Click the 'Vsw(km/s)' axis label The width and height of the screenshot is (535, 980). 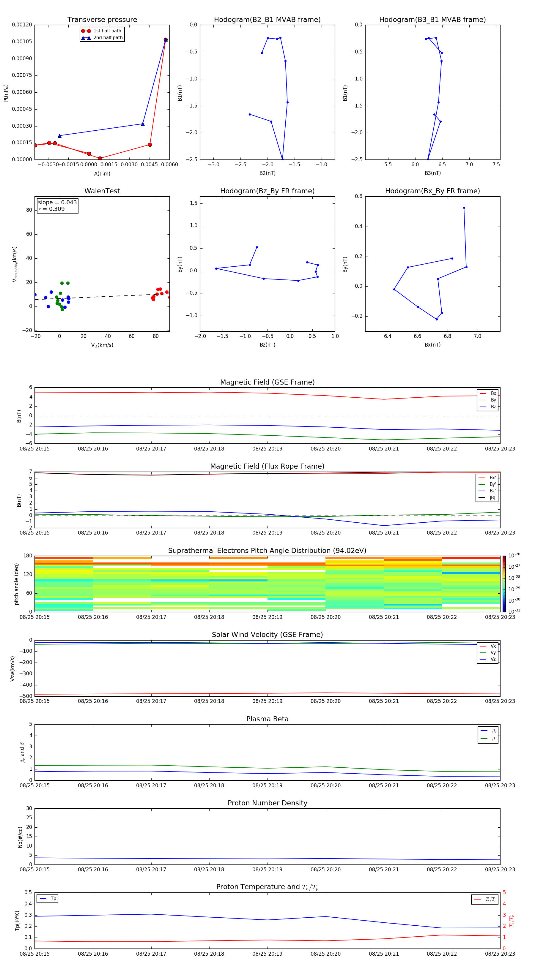[x=12, y=668]
